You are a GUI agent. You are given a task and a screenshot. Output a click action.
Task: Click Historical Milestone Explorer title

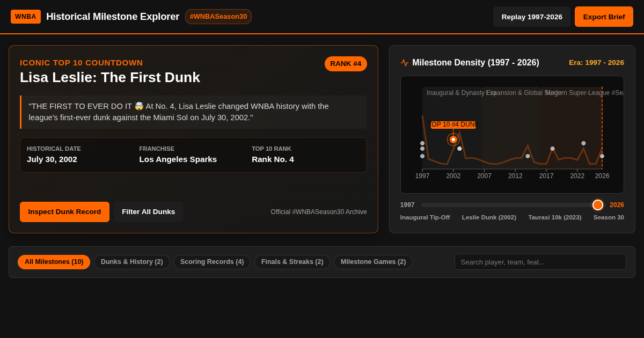point(113,17)
